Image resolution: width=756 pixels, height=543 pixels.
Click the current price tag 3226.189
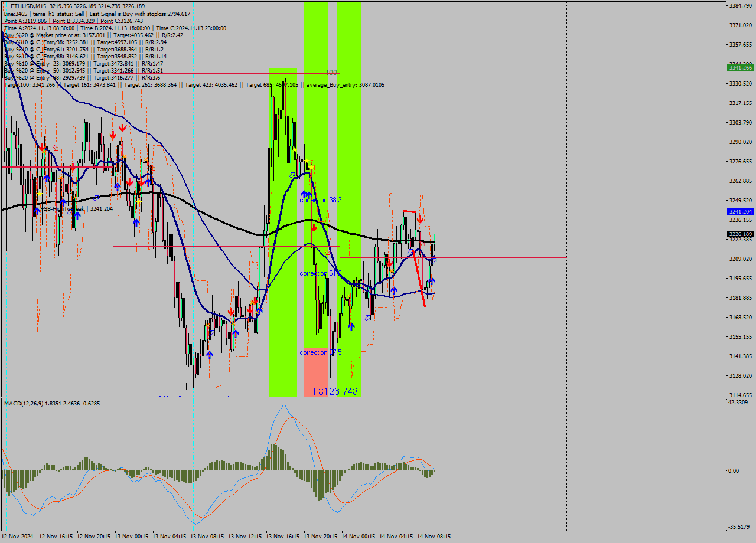click(740, 234)
